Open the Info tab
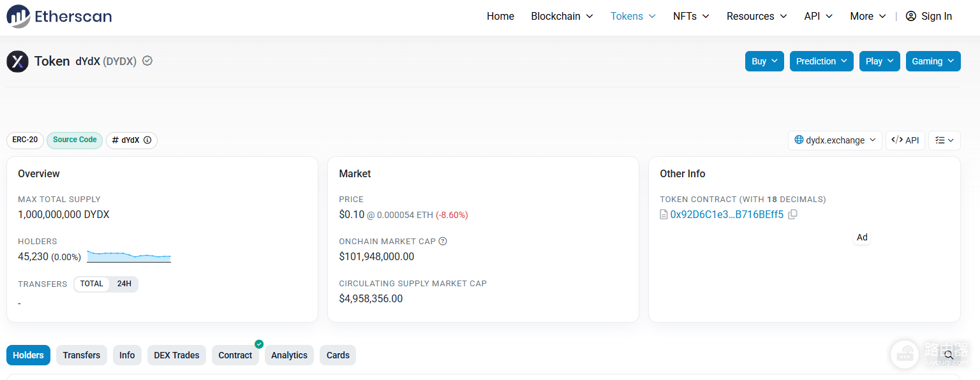 pos(127,355)
